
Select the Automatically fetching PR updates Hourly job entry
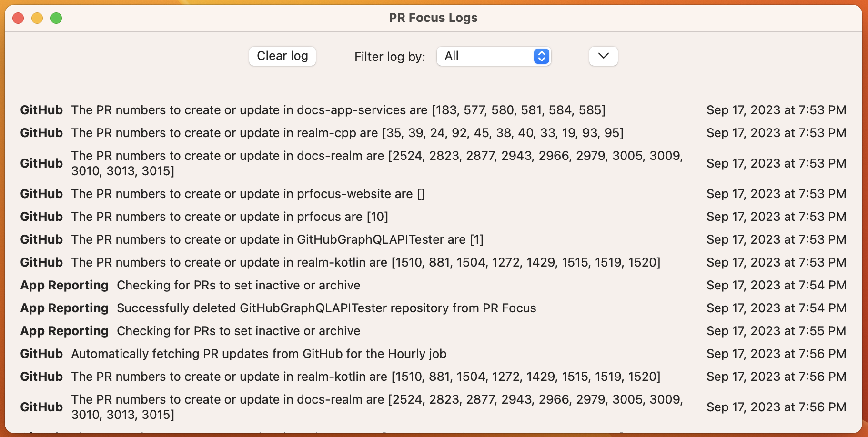click(433, 354)
